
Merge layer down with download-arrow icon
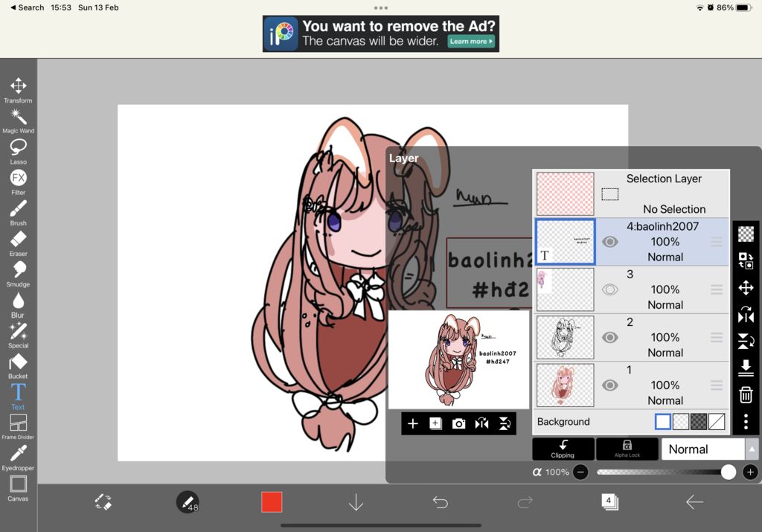click(x=746, y=368)
